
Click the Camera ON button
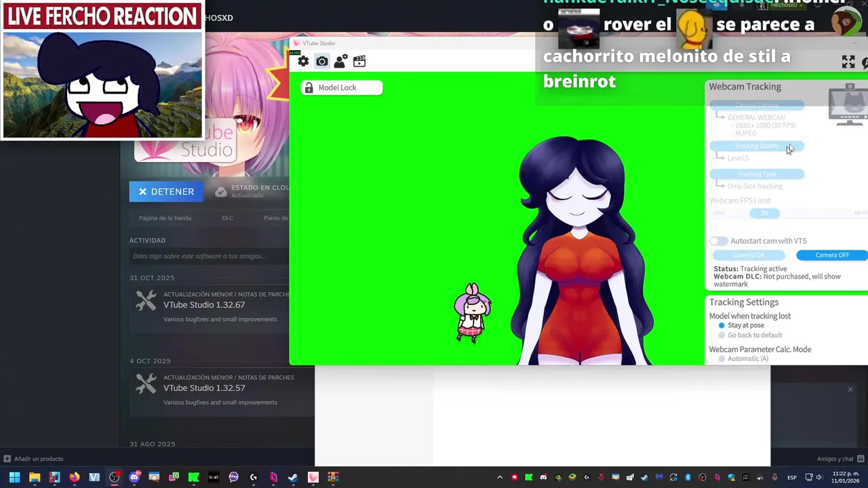(749, 255)
